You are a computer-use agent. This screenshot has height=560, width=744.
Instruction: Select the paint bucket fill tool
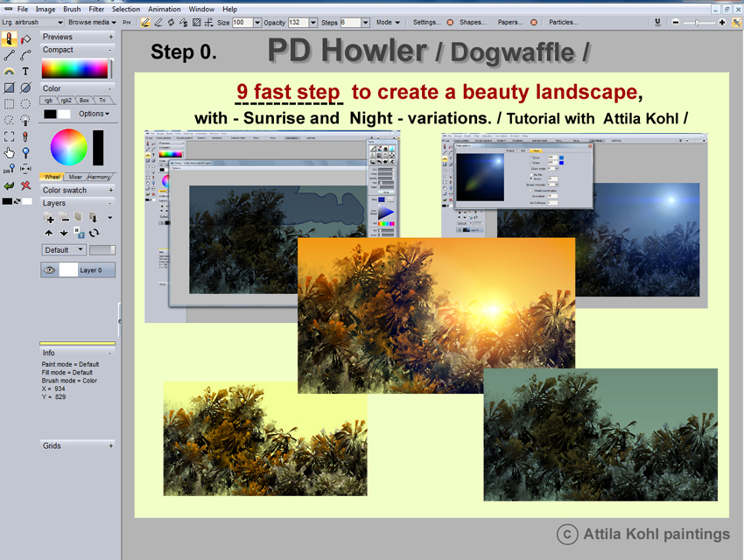tap(25, 39)
